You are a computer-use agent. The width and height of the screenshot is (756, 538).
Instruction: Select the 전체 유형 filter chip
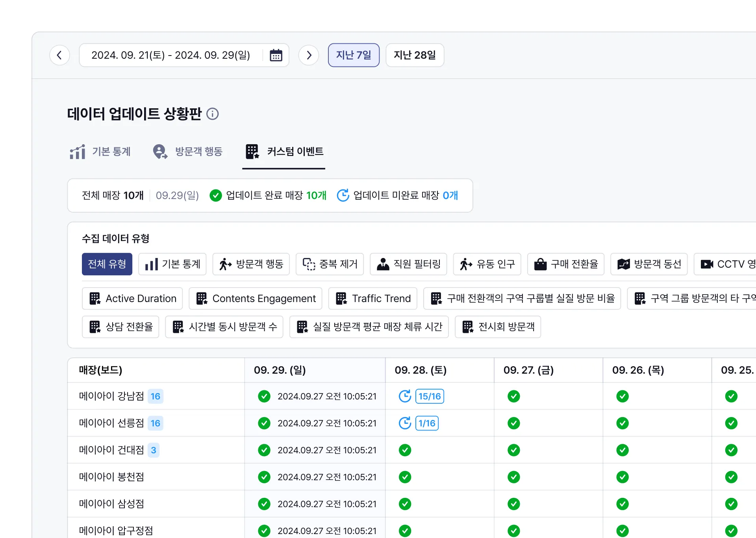tap(107, 264)
